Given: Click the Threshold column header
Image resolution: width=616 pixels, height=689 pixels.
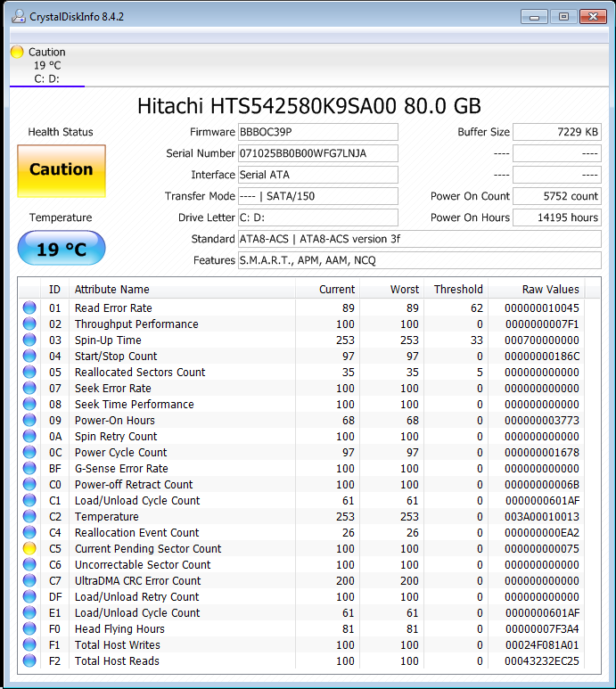Looking at the screenshot, I should point(456,289).
